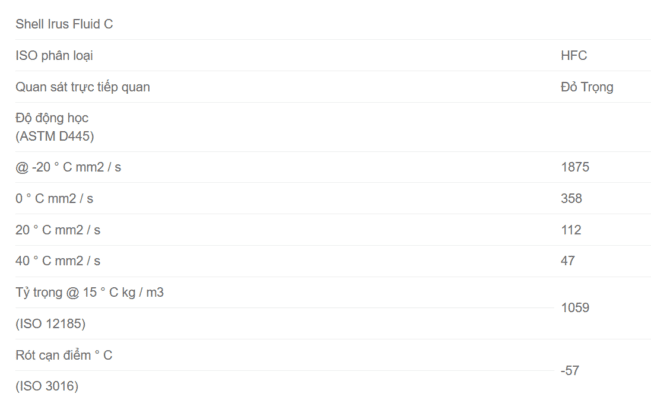Click the ASTM D445 text
This screenshot has height=400, width=651.
[54, 135]
